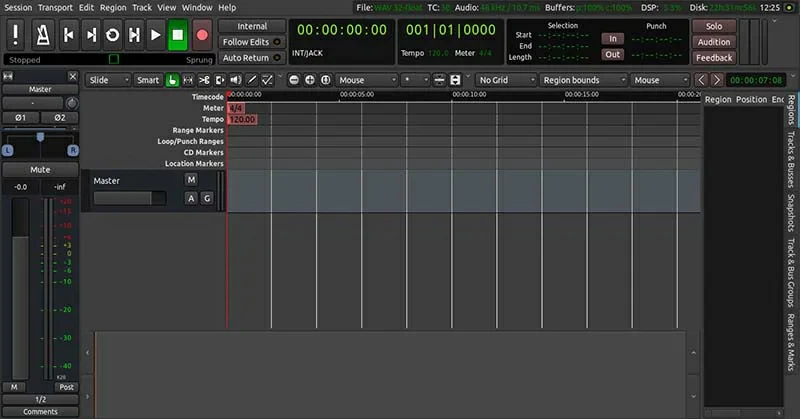The width and height of the screenshot is (800, 419).
Task: Enable Punch In
Action: tap(613, 39)
